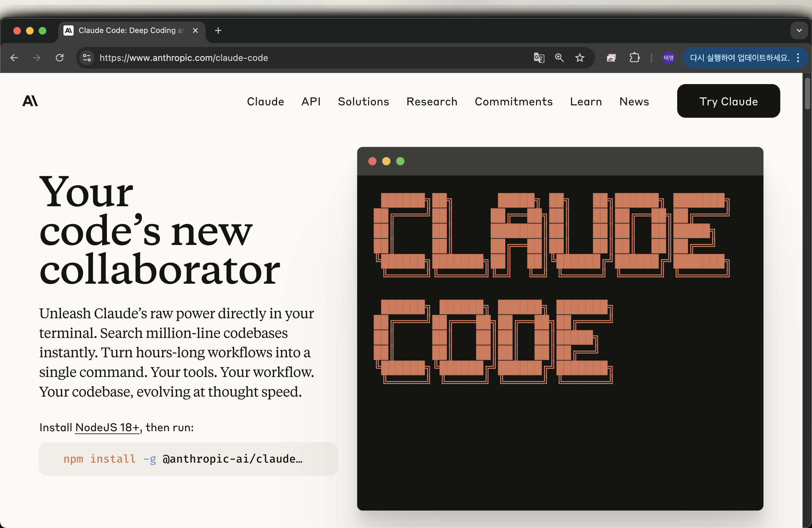Bookmark this page with the star icon

(580, 58)
